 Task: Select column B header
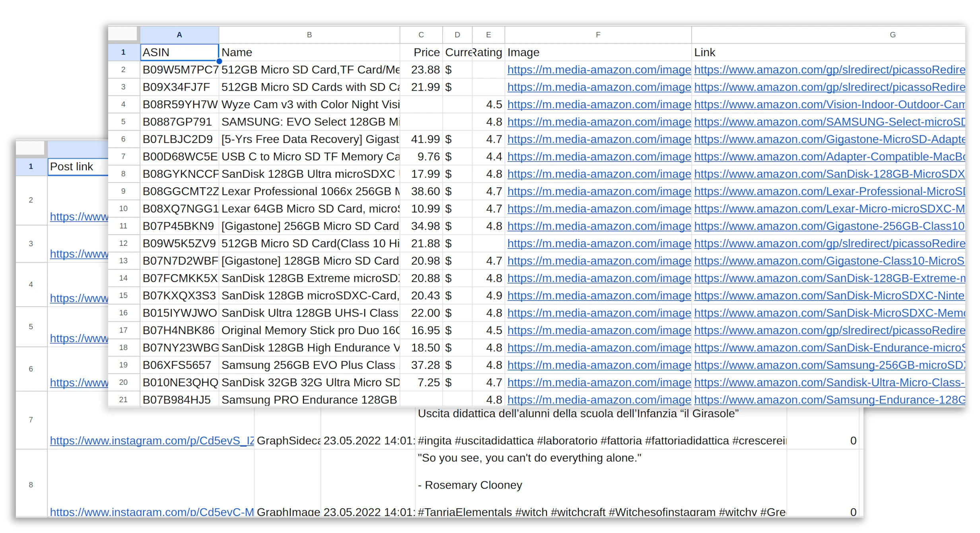[309, 35]
